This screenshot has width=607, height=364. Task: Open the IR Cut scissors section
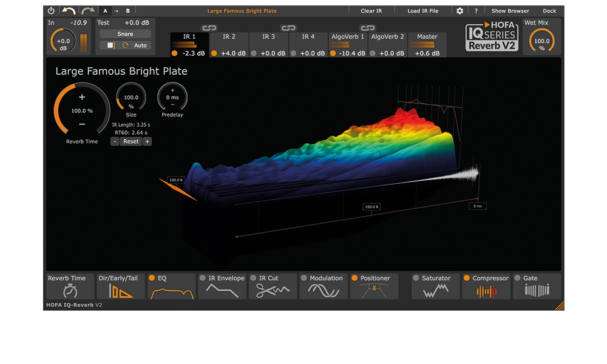273,286
